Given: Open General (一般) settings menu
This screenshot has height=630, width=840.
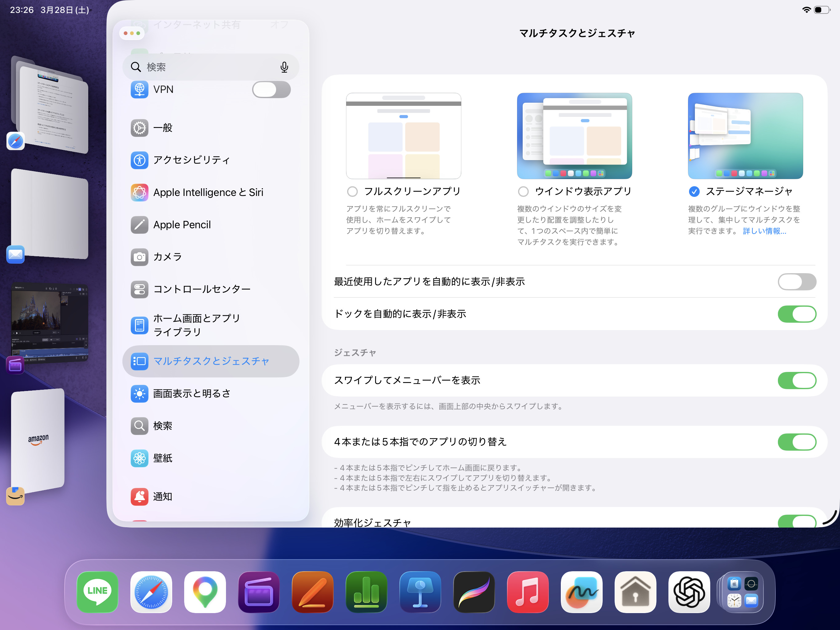Looking at the screenshot, I should (163, 128).
